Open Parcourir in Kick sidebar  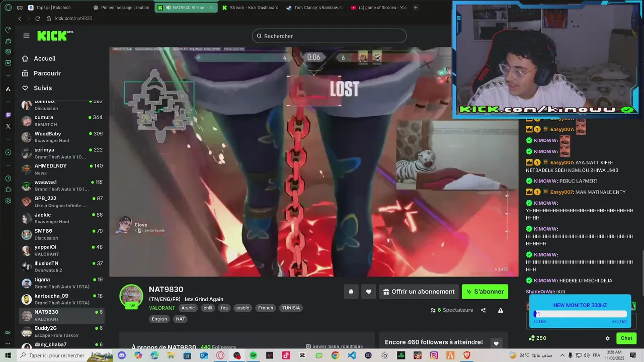(x=47, y=73)
